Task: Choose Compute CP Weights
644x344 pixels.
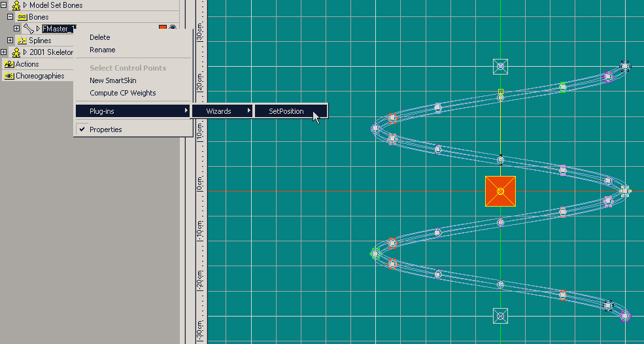Action: point(122,93)
